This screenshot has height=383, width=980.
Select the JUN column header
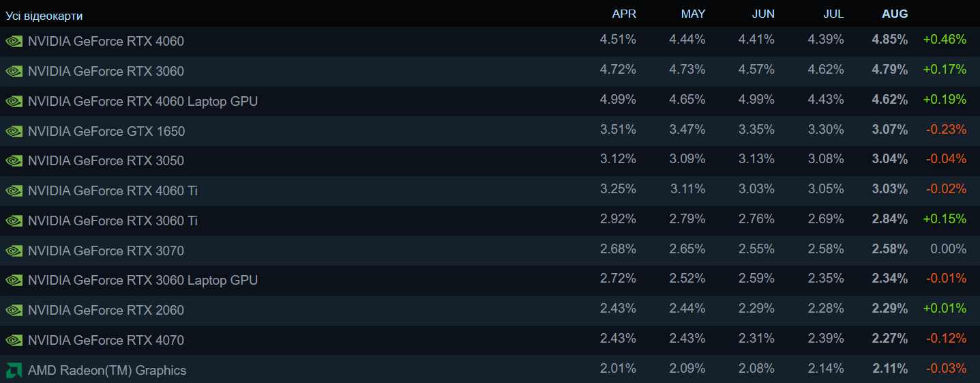point(763,14)
